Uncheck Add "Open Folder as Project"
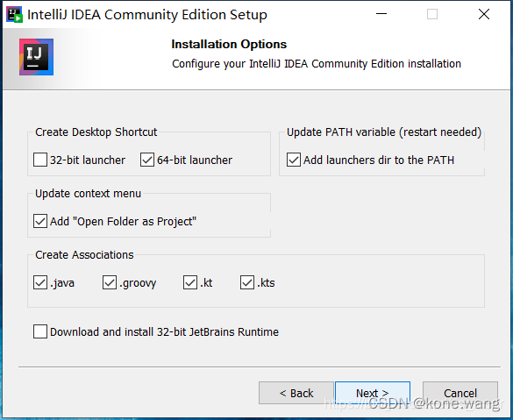The image size is (513, 420). tap(40, 222)
